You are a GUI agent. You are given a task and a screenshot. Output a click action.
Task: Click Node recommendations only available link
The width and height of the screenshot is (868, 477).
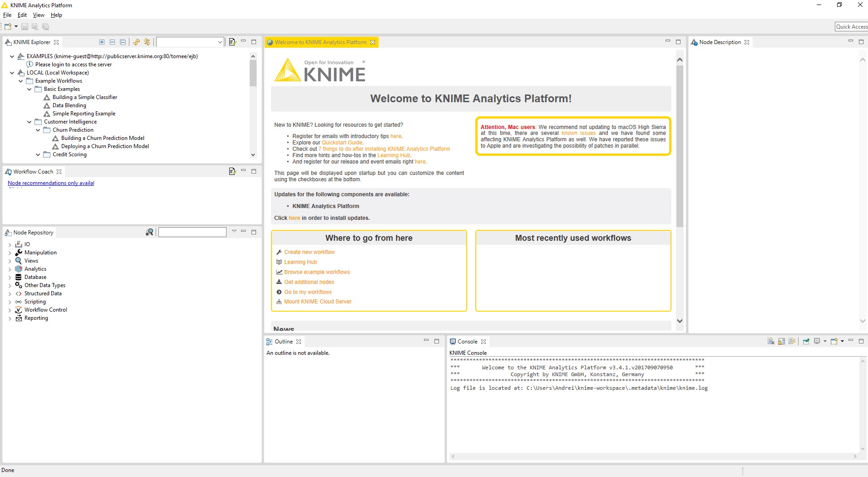51,183
